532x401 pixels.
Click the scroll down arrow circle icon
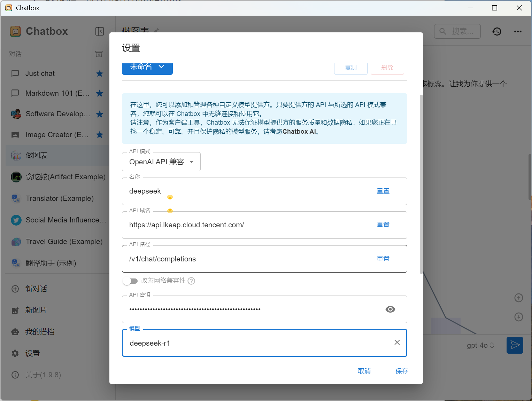pyautogui.click(x=519, y=317)
